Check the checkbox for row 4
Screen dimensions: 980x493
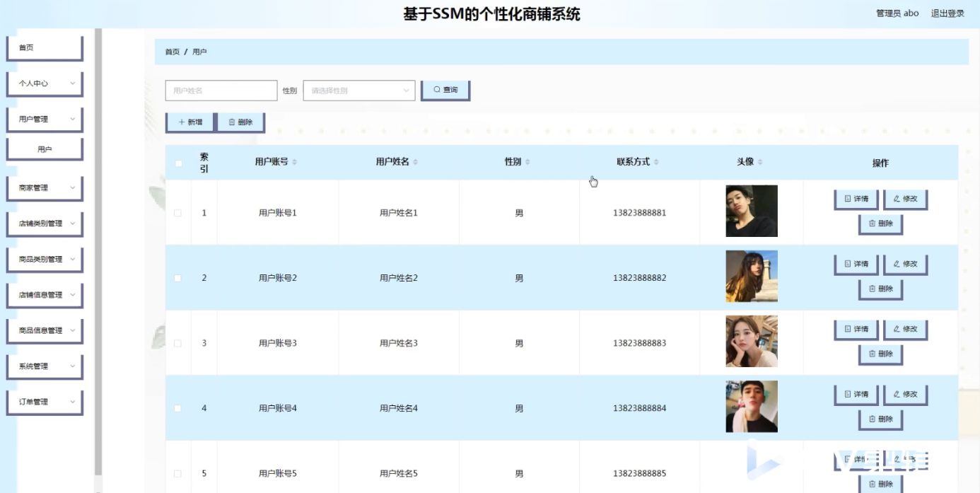pyautogui.click(x=178, y=408)
